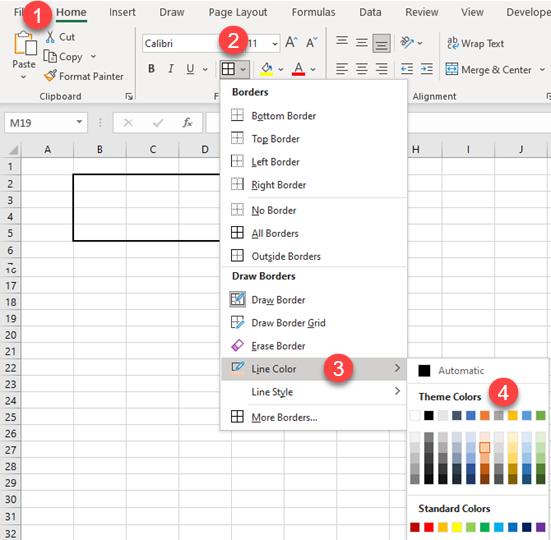
Task: Click the Increase Indent icon
Action: [427, 69]
